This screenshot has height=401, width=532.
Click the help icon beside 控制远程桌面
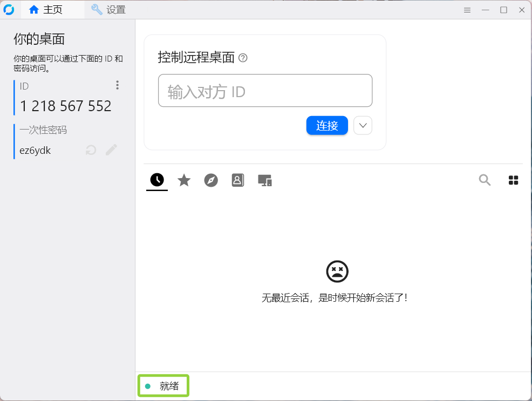tap(243, 58)
